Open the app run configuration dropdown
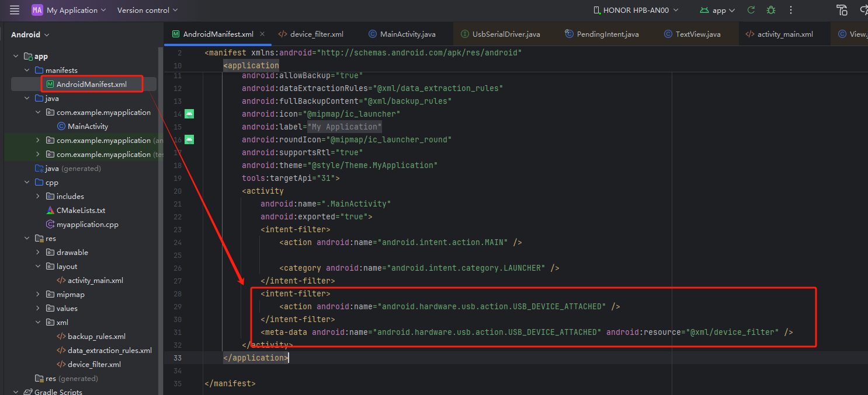Screen dimensions: 868x395 coord(718,10)
